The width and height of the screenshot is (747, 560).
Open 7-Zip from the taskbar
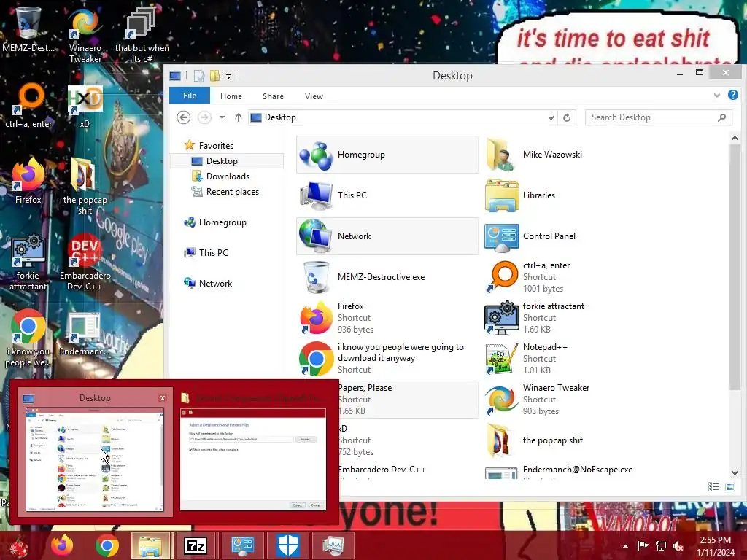pyautogui.click(x=196, y=545)
